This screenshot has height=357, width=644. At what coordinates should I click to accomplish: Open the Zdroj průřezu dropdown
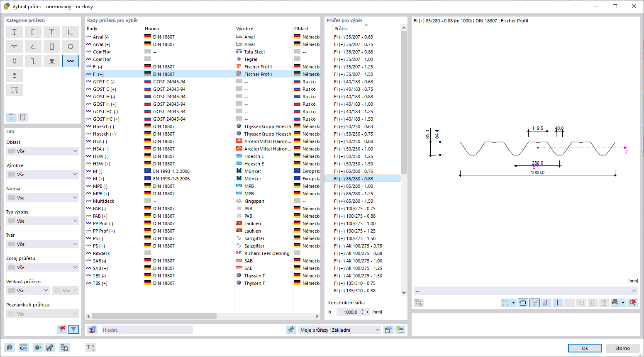pos(42,267)
